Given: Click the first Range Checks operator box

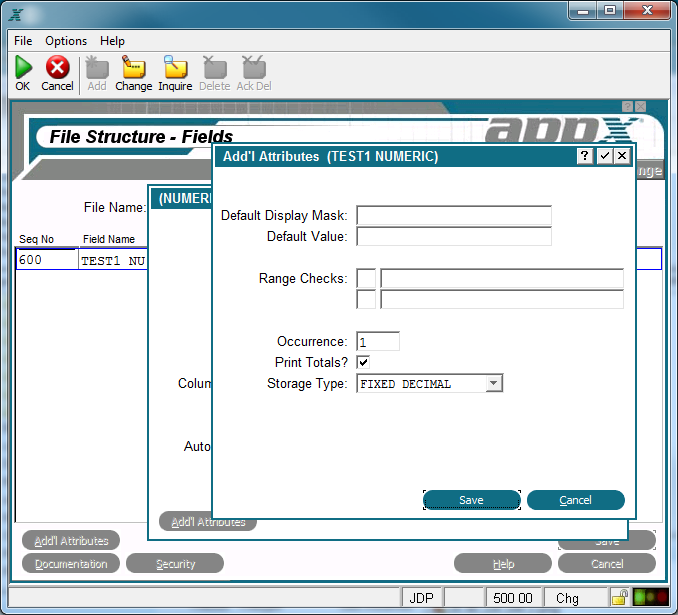Looking at the screenshot, I should pyautogui.click(x=366, y=279).
